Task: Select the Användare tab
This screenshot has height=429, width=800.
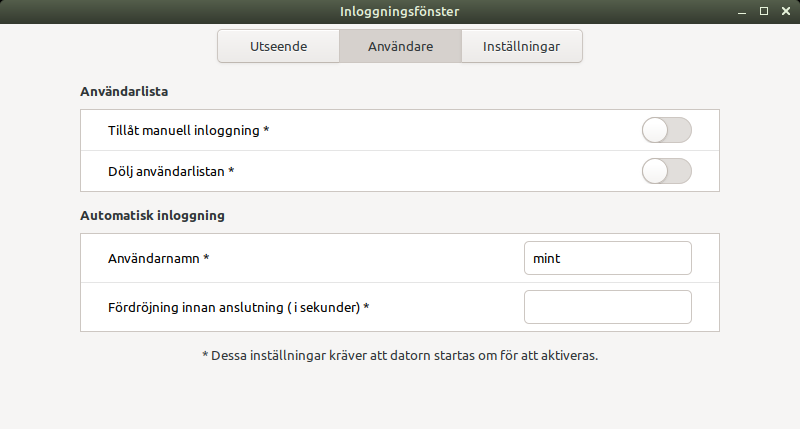Action: point(400,46)
